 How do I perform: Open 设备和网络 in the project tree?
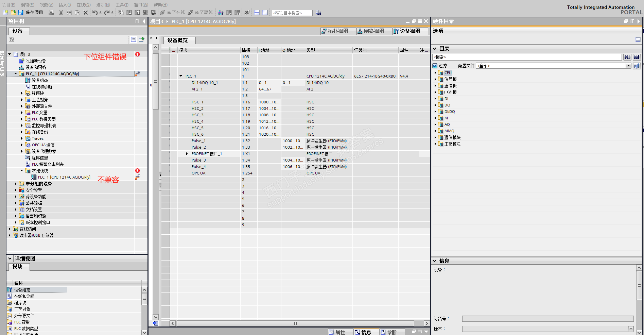pyautogui.click(x=36, y=67)
